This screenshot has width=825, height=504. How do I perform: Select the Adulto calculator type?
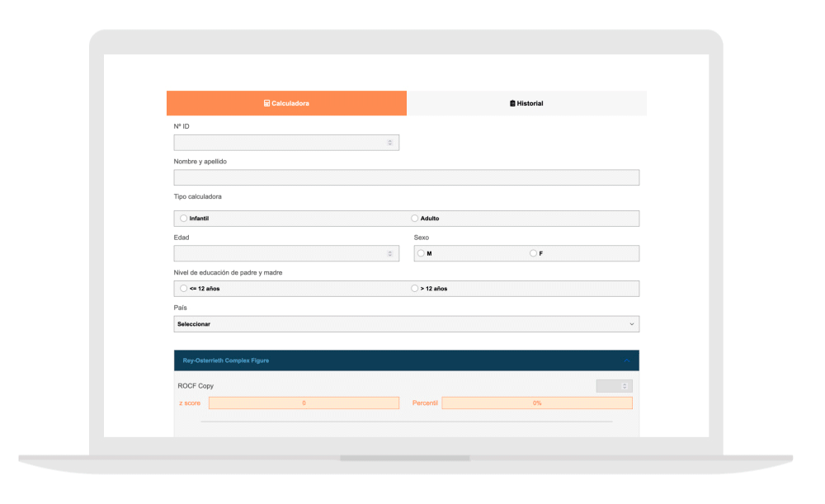[415, 219]
